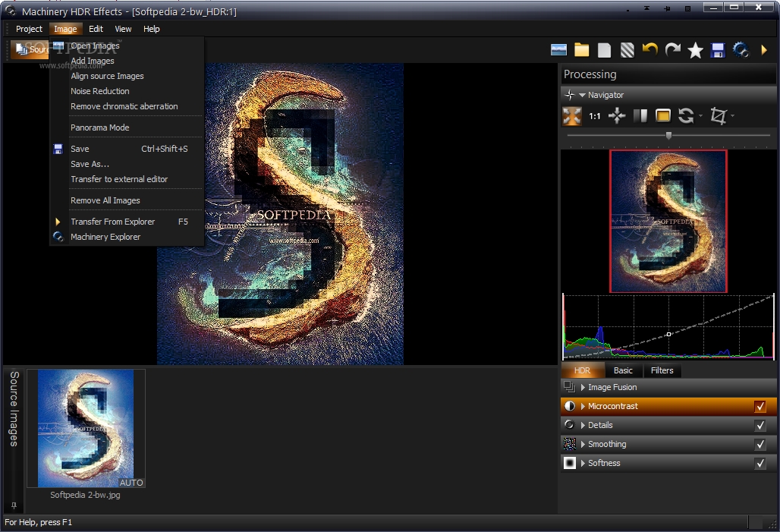The height and width of the screenshot is (532, 780).
Task: Switch to the HDR tab
Action: point(582,370)
